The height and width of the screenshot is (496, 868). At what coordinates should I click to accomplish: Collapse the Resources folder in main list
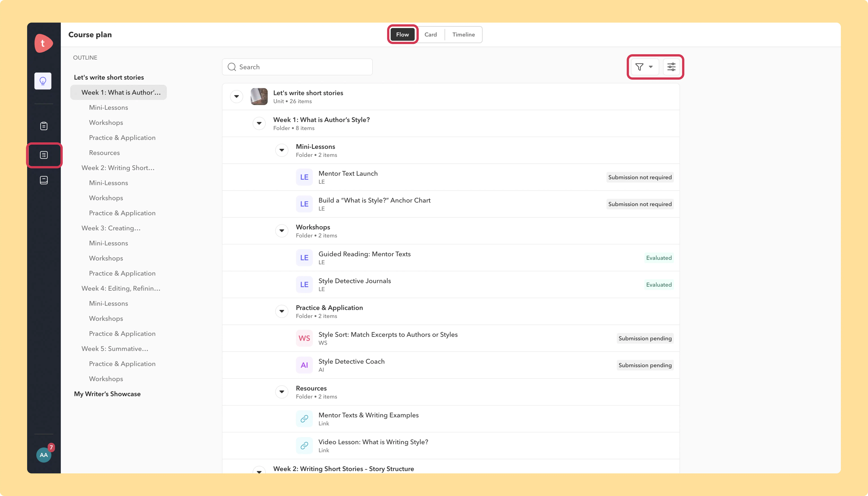click(282, 392)
